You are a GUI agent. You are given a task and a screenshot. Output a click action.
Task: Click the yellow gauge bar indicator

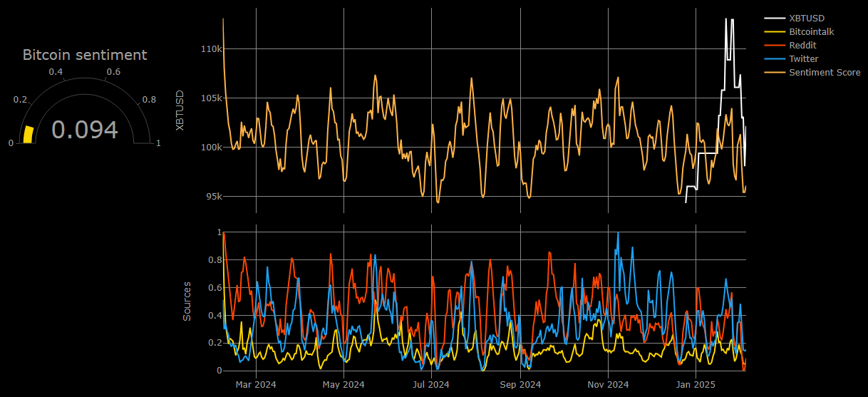(29, 135)
